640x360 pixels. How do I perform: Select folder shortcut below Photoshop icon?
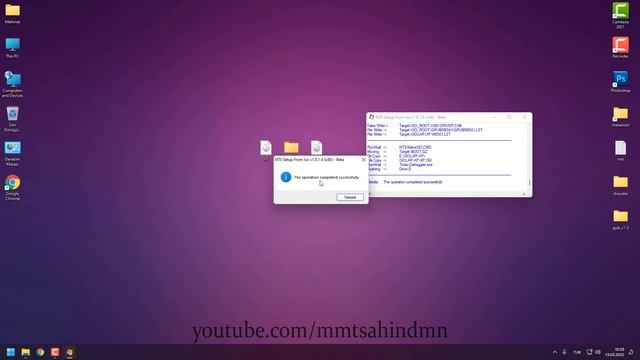click(x=620, y=117)
